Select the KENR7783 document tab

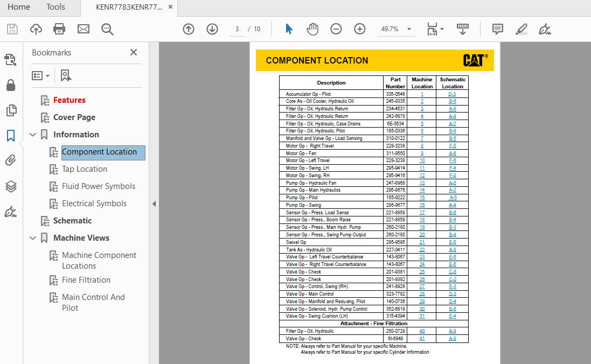(129, 7)
